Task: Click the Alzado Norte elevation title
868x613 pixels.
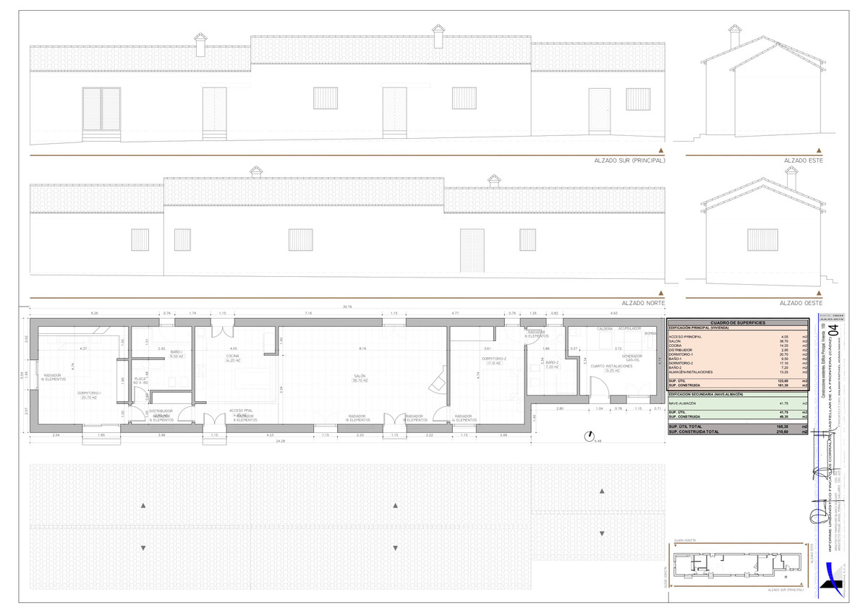Action: click(642, 304)
